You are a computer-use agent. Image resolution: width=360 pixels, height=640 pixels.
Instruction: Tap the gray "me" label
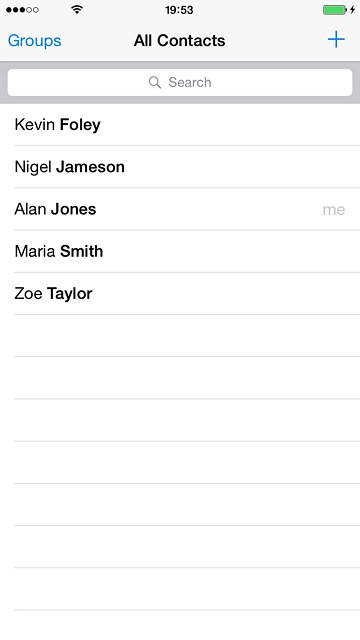coord(334,210)
